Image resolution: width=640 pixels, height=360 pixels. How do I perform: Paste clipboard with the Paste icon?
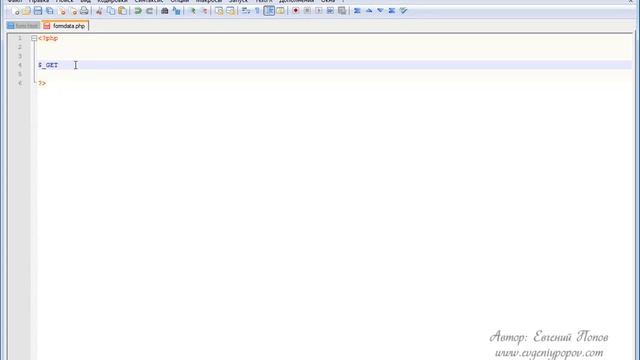(x=122, y=11)
